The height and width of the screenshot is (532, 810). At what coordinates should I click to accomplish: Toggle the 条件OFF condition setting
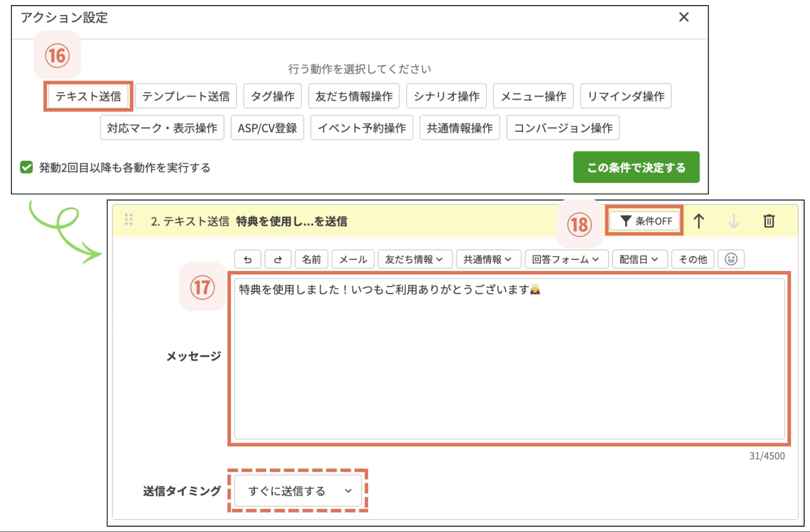tap(644, 221)
